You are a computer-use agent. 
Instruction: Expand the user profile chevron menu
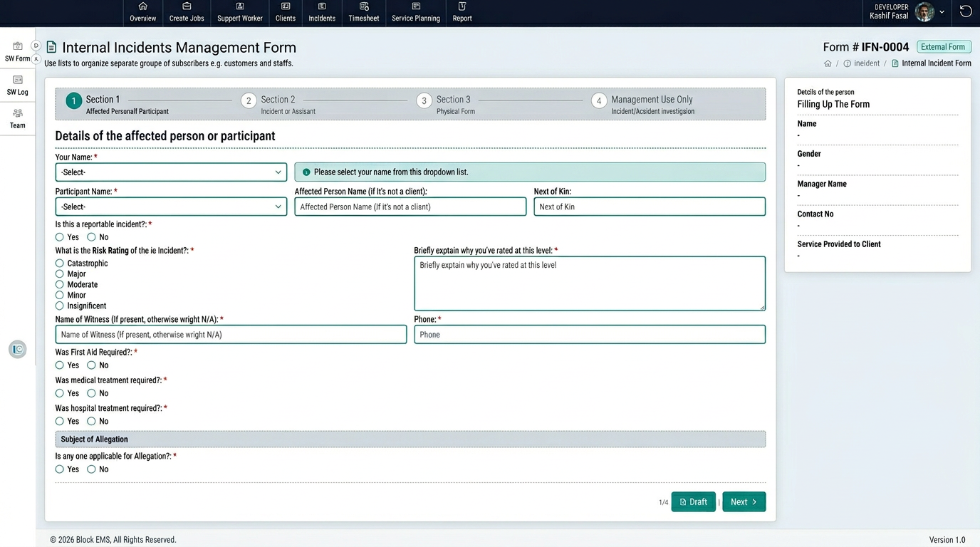[x=942, y=12]
